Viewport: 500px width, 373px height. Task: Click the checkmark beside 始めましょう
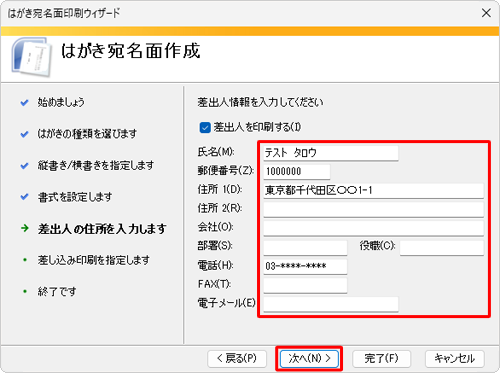pyautogui.click(x=24, y=103)
